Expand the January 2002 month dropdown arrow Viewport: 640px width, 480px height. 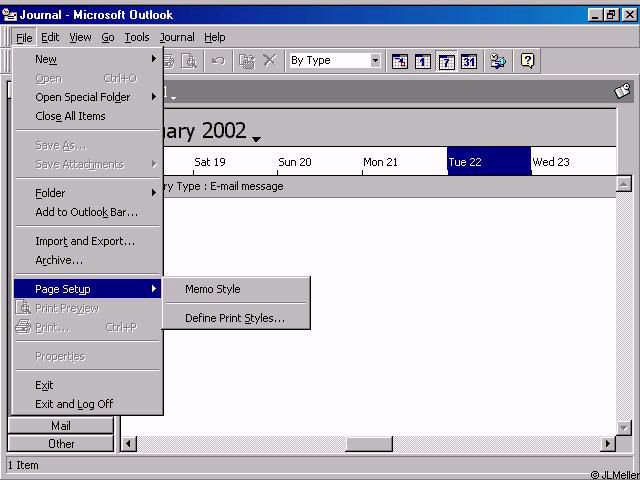tap(256, 140)
